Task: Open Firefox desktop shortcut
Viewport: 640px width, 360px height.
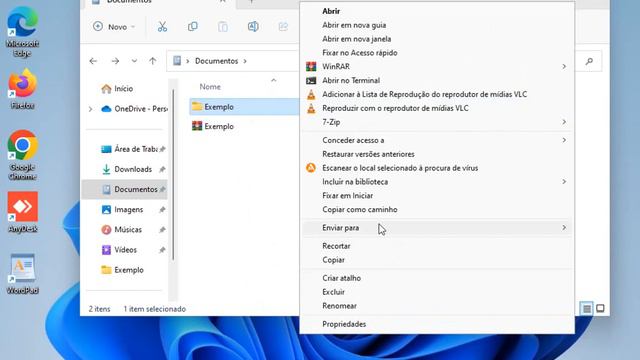Action: 22,89
